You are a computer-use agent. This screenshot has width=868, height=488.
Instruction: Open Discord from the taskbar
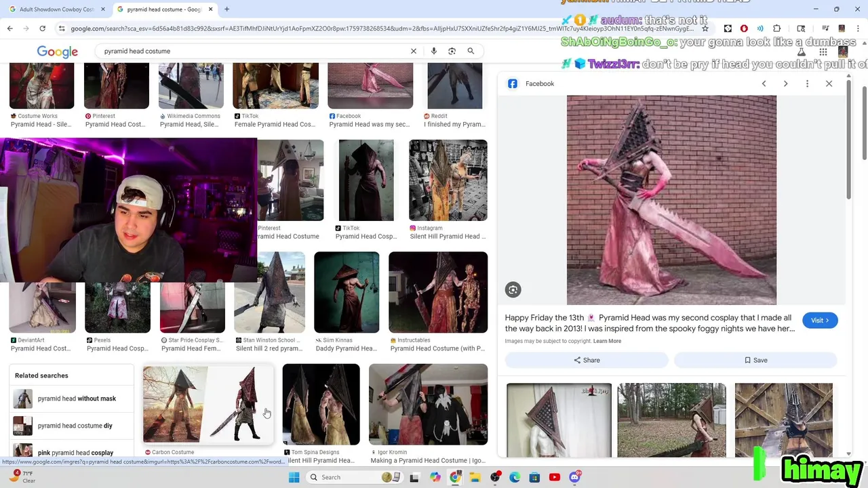574,477
